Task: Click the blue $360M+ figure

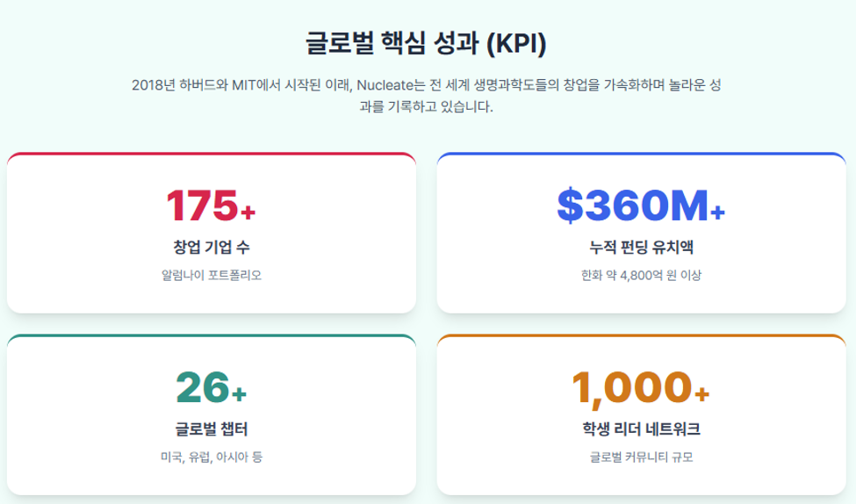Action: click(x=641, y=205)
